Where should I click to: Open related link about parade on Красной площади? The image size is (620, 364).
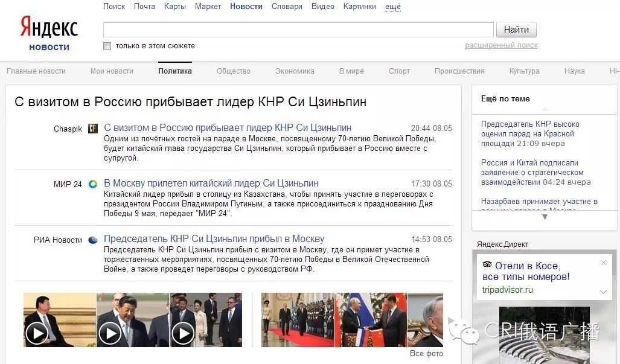pos(530,133)
